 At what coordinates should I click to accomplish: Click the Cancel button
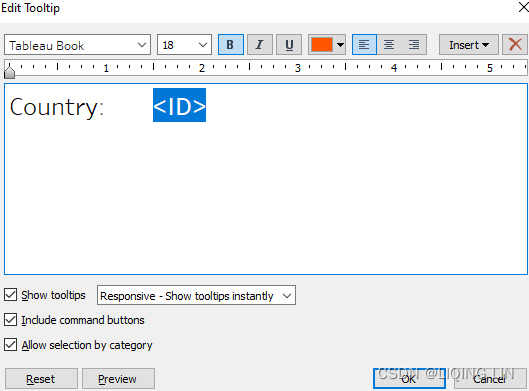pos(490,379)
